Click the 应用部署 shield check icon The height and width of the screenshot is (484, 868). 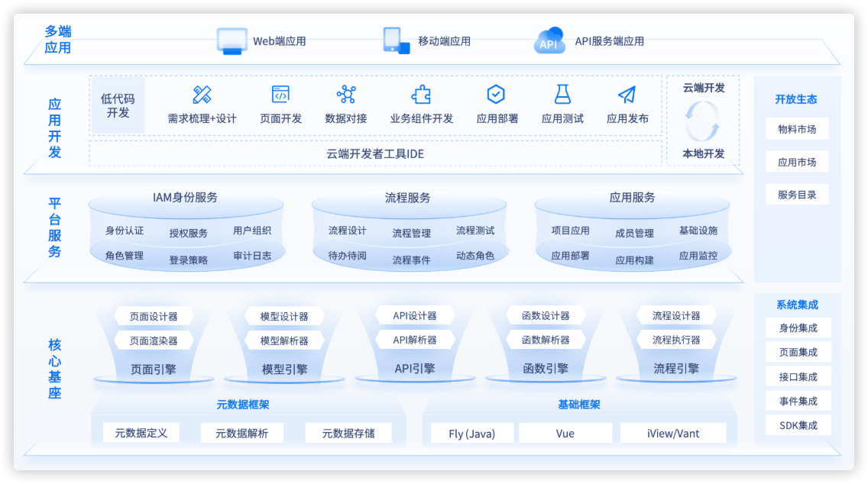497,95
